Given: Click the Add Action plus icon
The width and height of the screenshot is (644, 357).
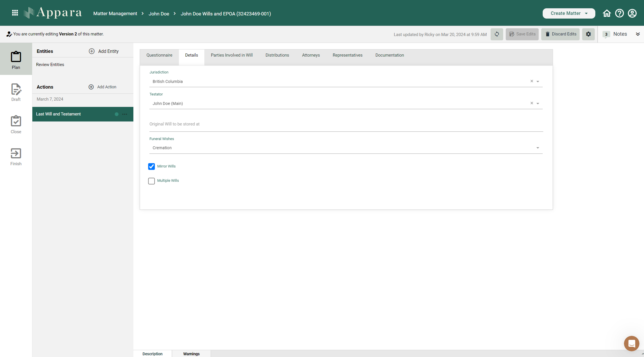Looking at the screenshot, I should (91, 87).
